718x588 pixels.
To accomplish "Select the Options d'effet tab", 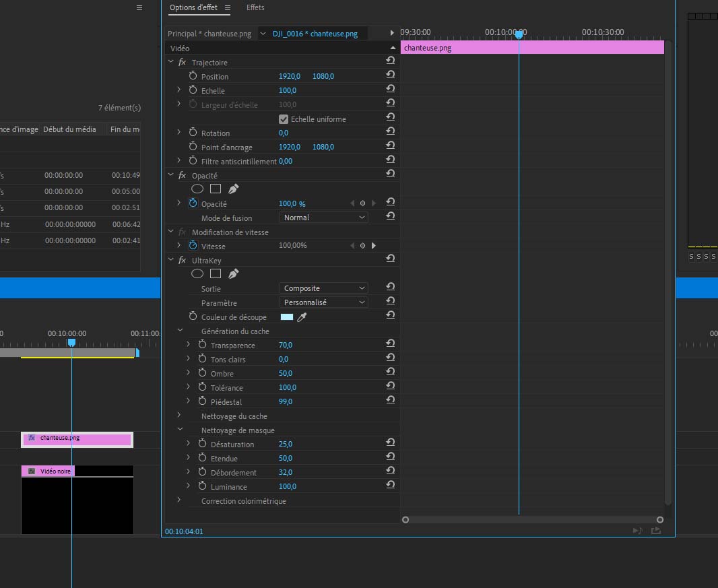I will [x=193, y=7].
